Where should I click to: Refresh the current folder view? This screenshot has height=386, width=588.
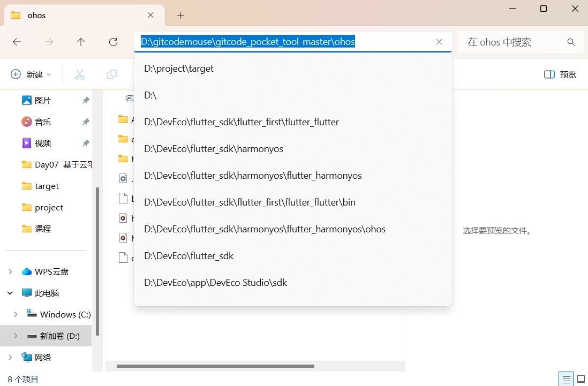point(113,42)
